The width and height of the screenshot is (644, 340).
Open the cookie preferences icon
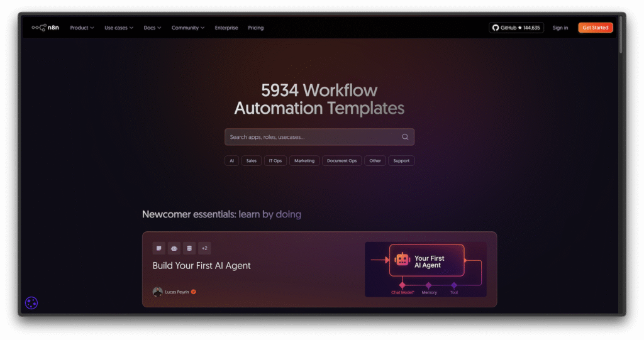(31, 303)
